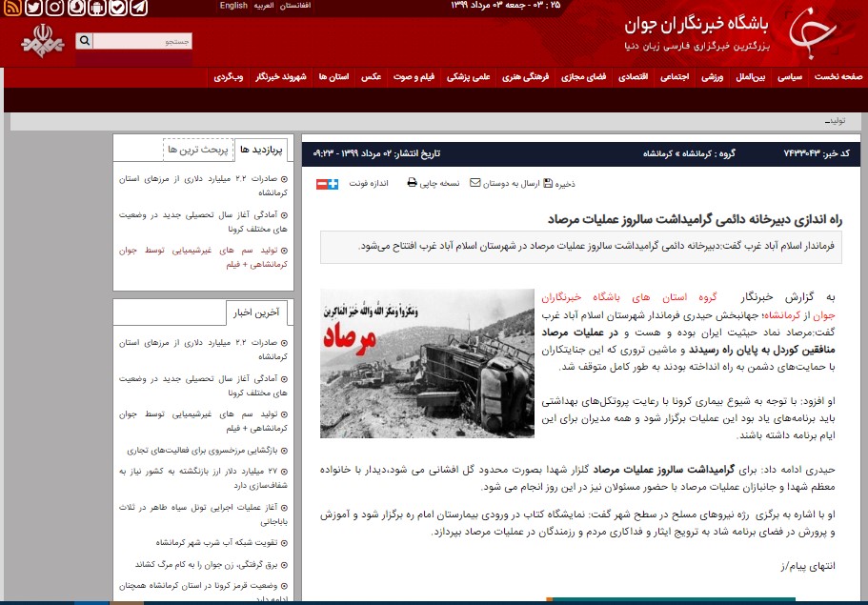The image size is (868, 605).
Task: Open برق گرفتگی، زن جوان headline
Action: coord(212,565)
